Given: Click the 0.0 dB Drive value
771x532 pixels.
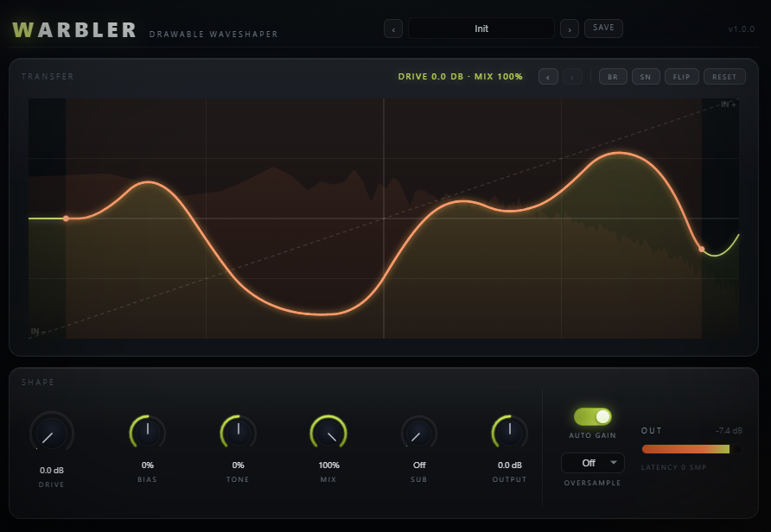Looking at the screenshot, I should pos(52,470).
